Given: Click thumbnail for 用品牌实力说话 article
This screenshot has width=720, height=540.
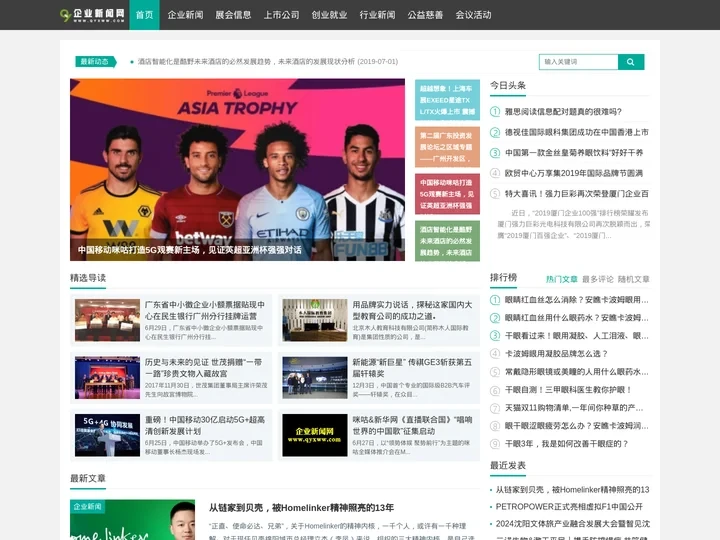Looking at the screenshot, I should (315, 320).
